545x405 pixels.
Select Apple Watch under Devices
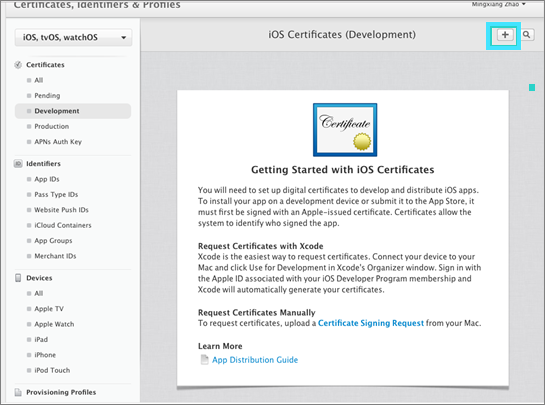tap(54, 324)
